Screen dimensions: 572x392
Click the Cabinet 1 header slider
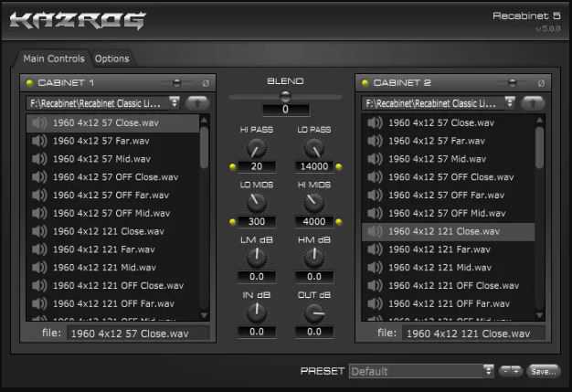[177, 83]
